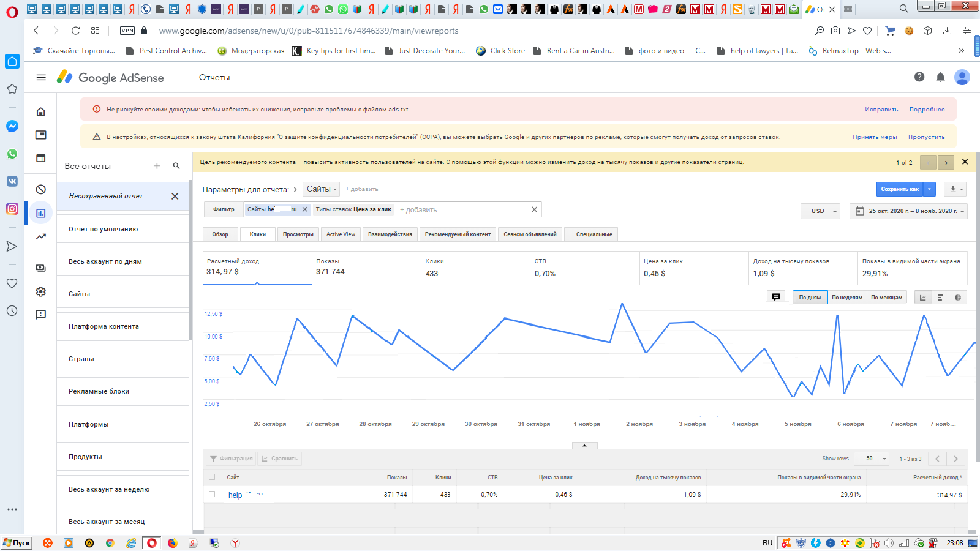Tick the checkbox next to help site row
This screenshot has width=980, height=551.
pos(212,494)
